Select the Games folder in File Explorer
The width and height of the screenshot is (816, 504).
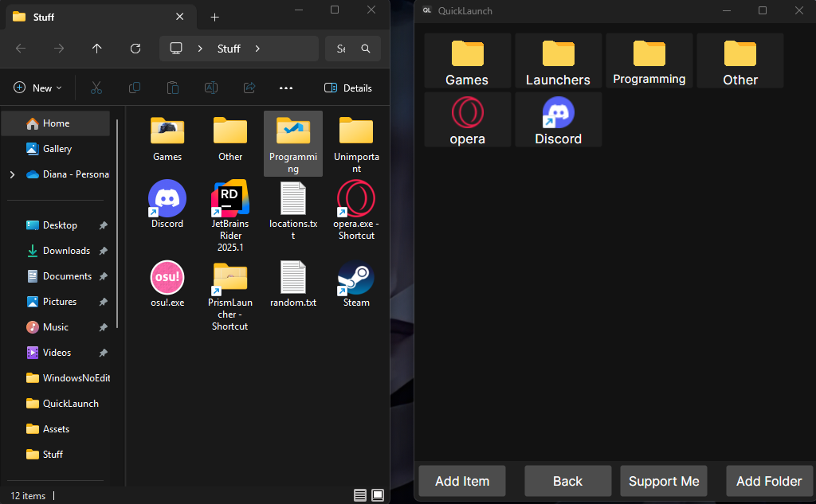(x=167, y=139)
